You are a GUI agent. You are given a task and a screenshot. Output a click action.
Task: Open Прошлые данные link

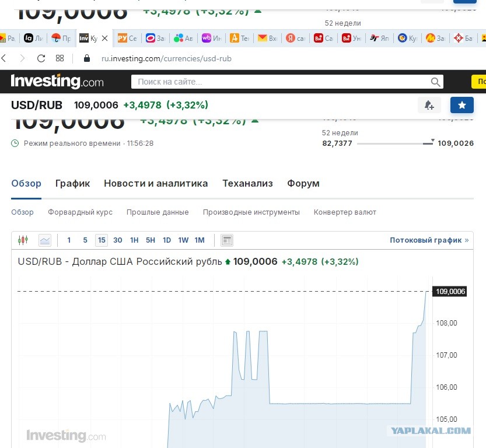(158, 212)
